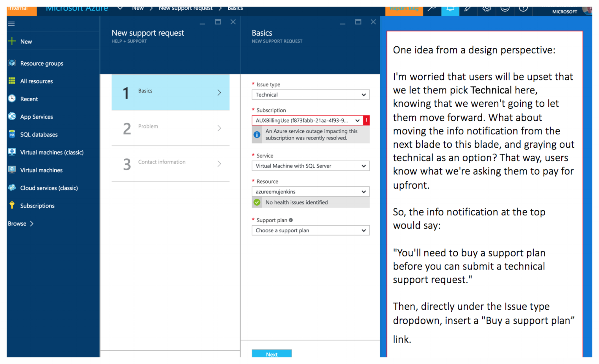Click the Recent clock icon

[x=12, y=98]
